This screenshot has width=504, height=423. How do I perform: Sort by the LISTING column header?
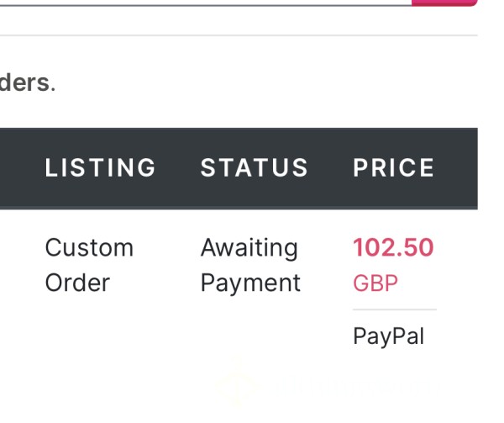point(100,167)
